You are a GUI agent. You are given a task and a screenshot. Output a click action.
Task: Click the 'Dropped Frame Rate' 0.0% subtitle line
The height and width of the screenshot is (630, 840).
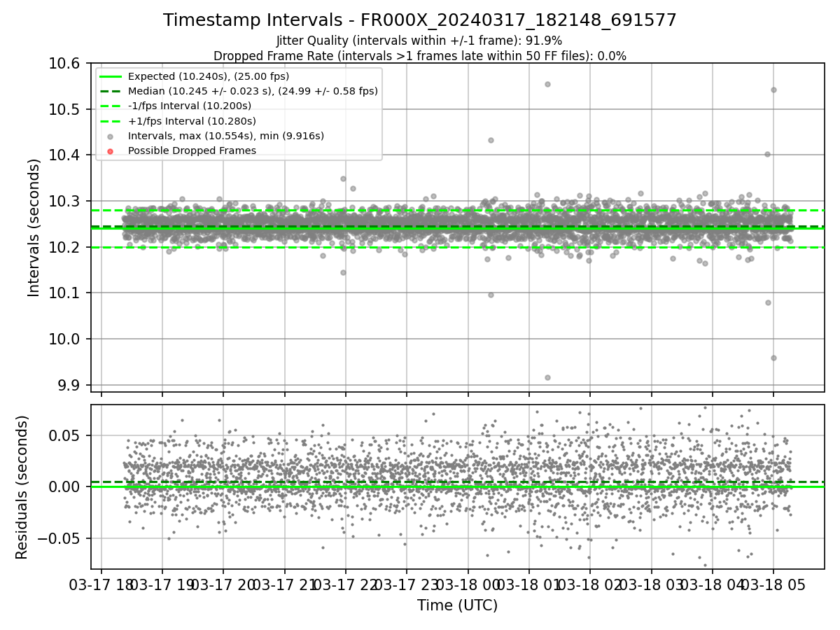(420, 56)
